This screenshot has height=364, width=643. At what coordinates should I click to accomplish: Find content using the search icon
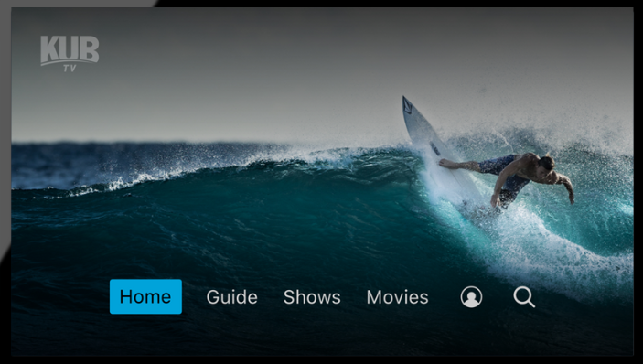(524, 296)
